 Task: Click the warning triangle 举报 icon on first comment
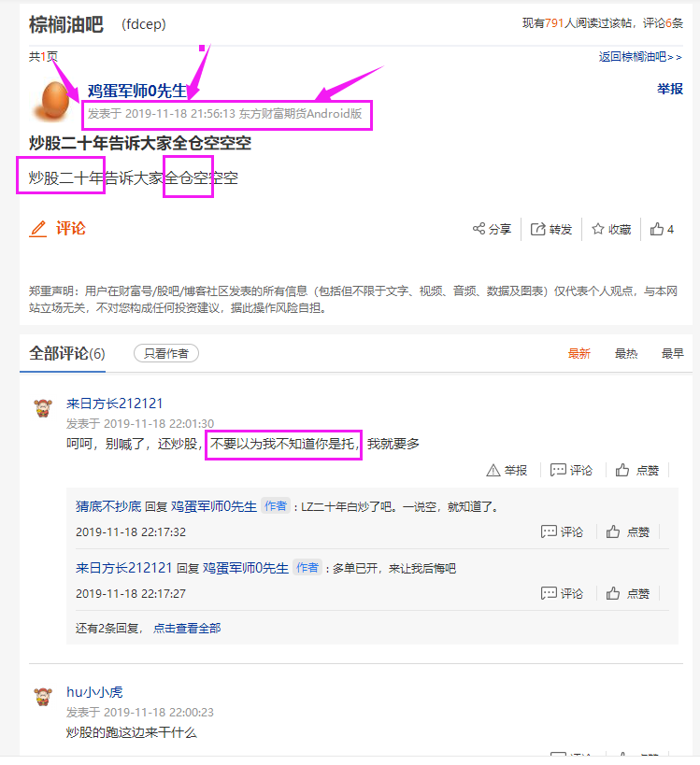pos(493,471)
